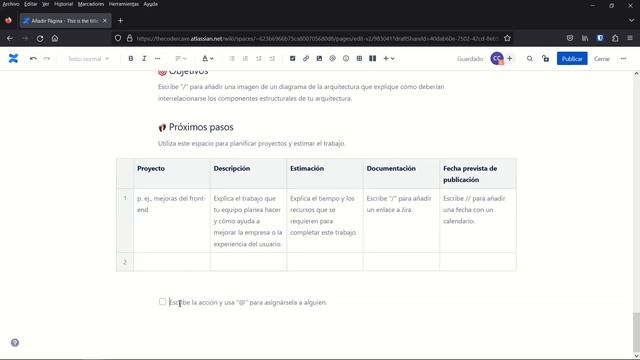Toggle bold formatting

131,59
